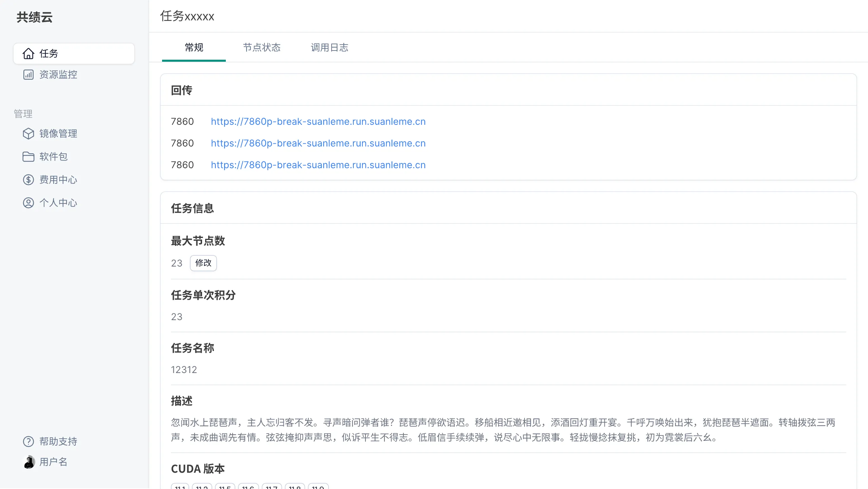This screenshot has height=489, width=868.
Task: Select CUDA version 11.5 chip
Action: 225,487
